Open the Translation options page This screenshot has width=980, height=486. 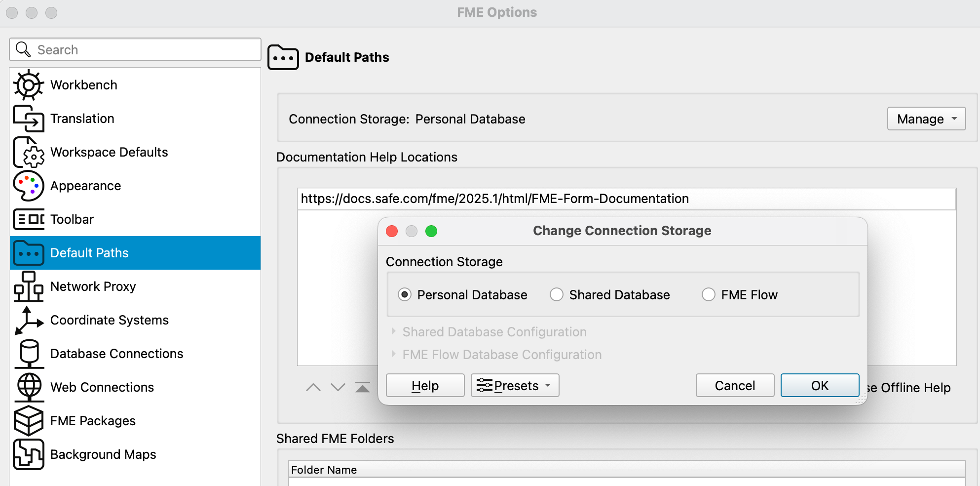[x=135, y=119]
